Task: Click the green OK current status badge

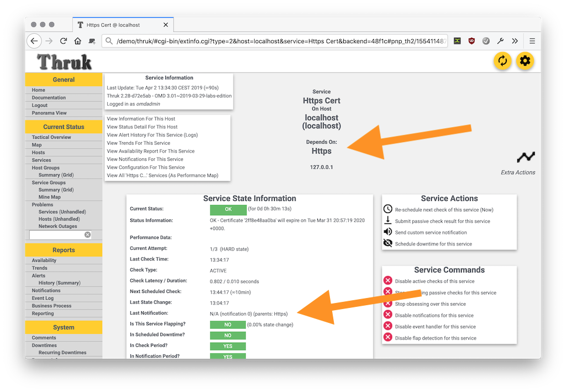Action: (x=228, y=210)
